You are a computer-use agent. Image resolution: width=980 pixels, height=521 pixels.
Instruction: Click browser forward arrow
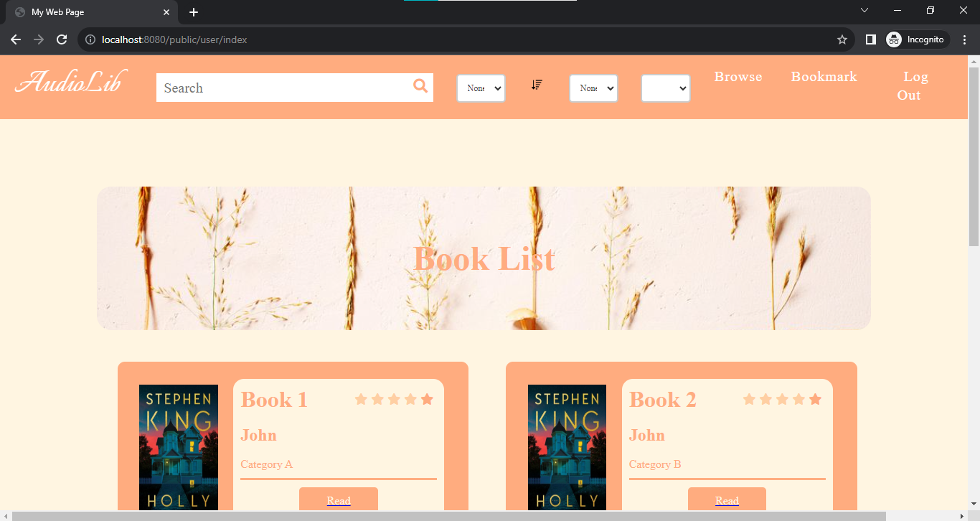pos(39,39)
